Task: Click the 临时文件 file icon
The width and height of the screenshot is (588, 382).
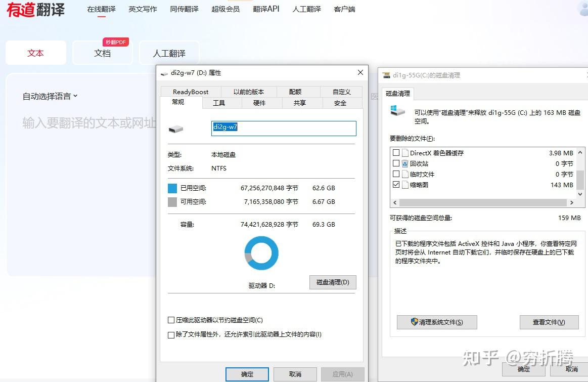Action: pyautogui.click(x=405, y=174)
